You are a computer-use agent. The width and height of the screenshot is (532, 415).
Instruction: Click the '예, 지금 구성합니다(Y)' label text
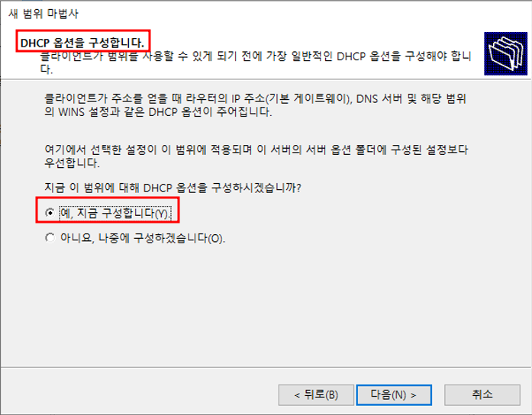point(115,213)
